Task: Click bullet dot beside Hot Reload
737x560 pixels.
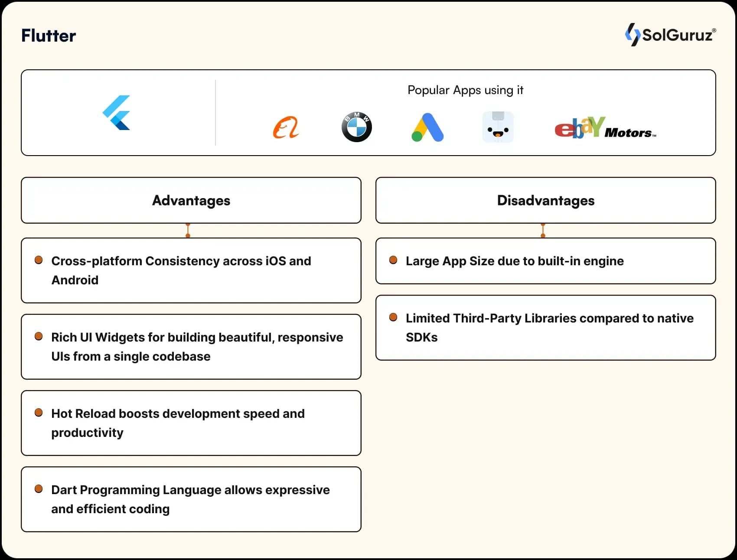Action: click(x=39, y=413)
